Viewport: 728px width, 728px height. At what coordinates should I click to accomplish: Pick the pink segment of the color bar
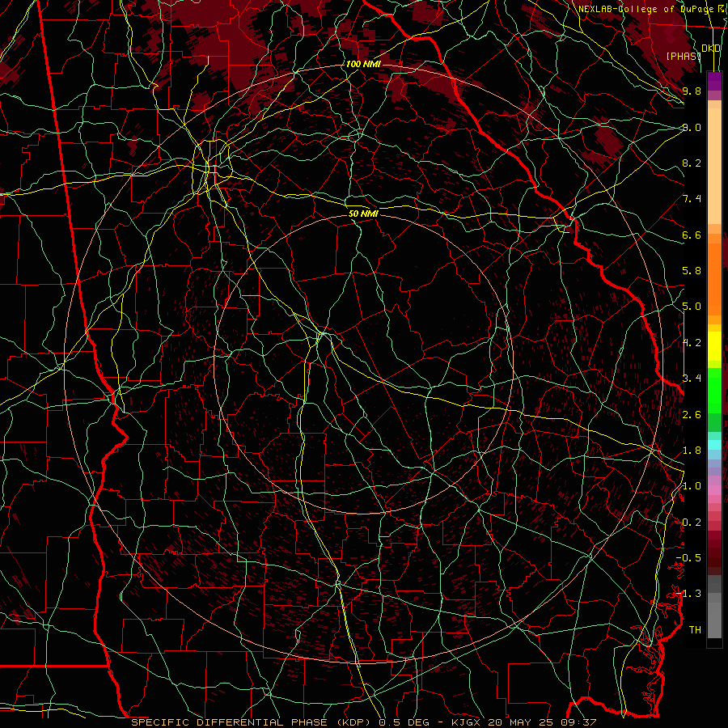(x=714, y=490)
